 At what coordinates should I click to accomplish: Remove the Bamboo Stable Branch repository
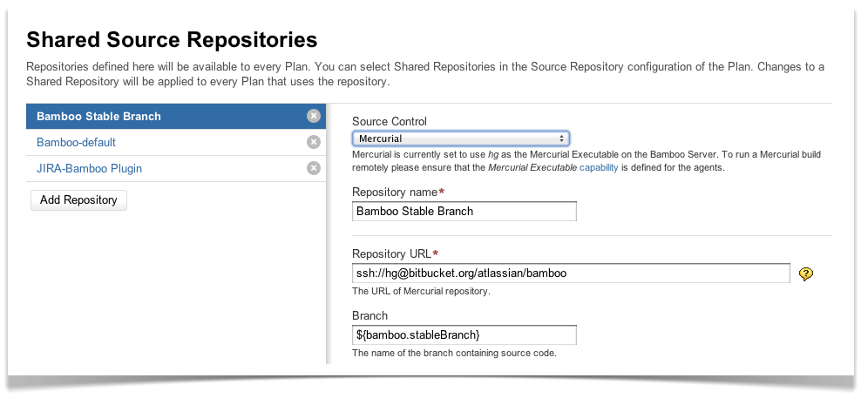pyautogui.click(x=314, y=116)
